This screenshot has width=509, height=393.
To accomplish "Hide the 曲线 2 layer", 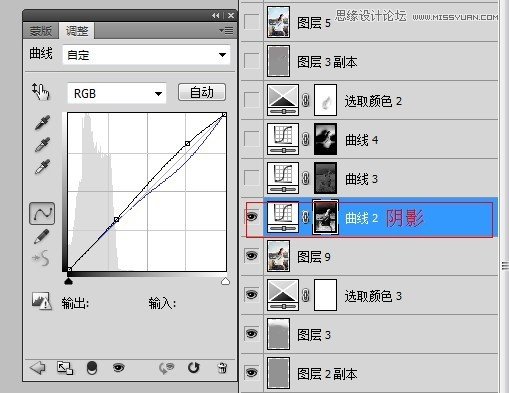I will pyautogui.click(x=252, y=217).
